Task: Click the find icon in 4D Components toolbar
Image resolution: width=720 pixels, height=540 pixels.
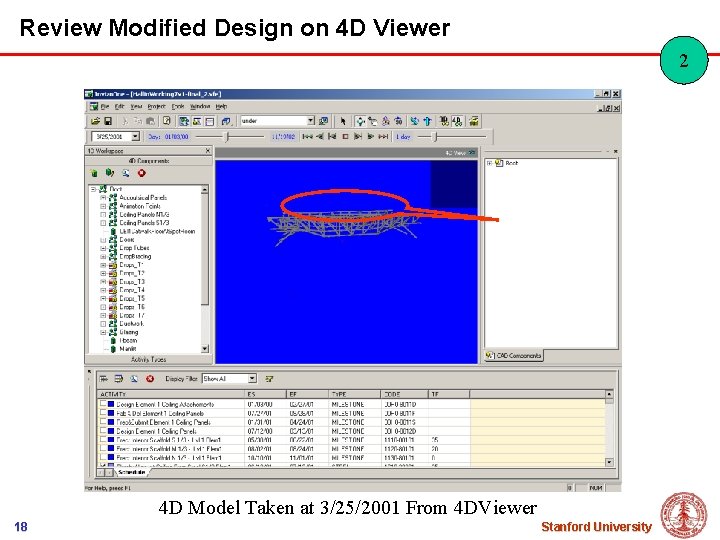Action: pos(126,173)
